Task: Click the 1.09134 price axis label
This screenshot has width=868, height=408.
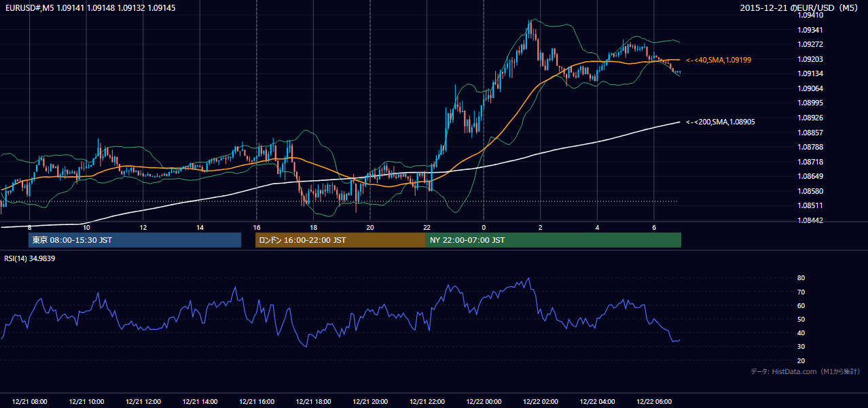Action: tap(810, 74)
